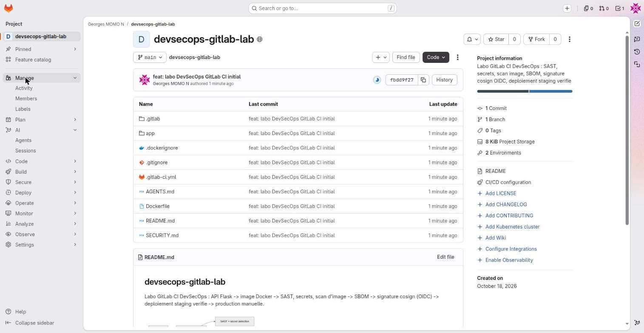
Task: Click the create new plus icon in top bar
Action: pos(567,8)
